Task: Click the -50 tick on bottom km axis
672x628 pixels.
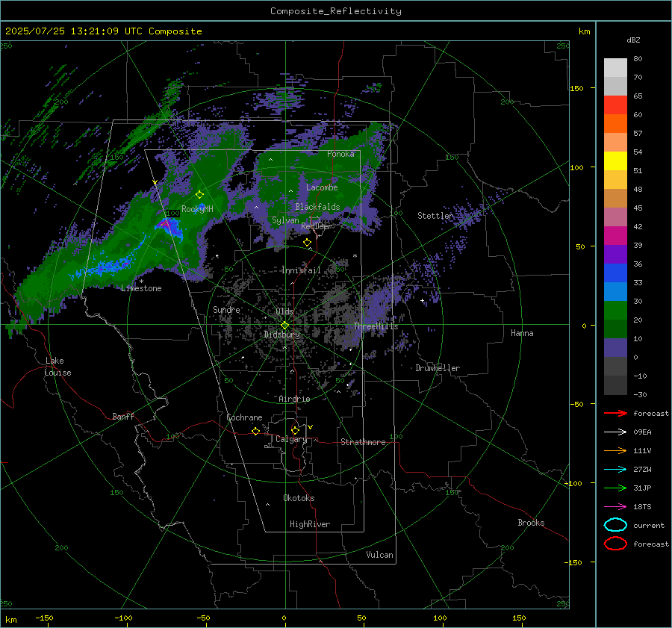Action: pyautogui.click(x=203, y=618)
